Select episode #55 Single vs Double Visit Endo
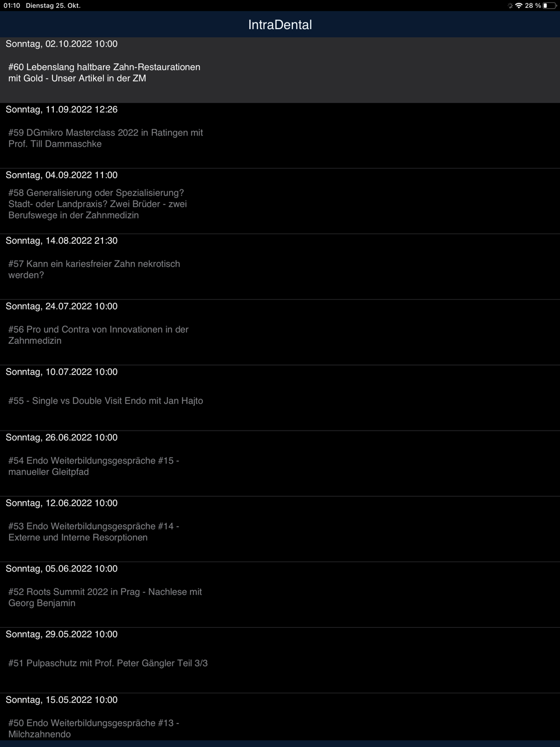The height and width of the screenshot is (747, 560). 105,401
